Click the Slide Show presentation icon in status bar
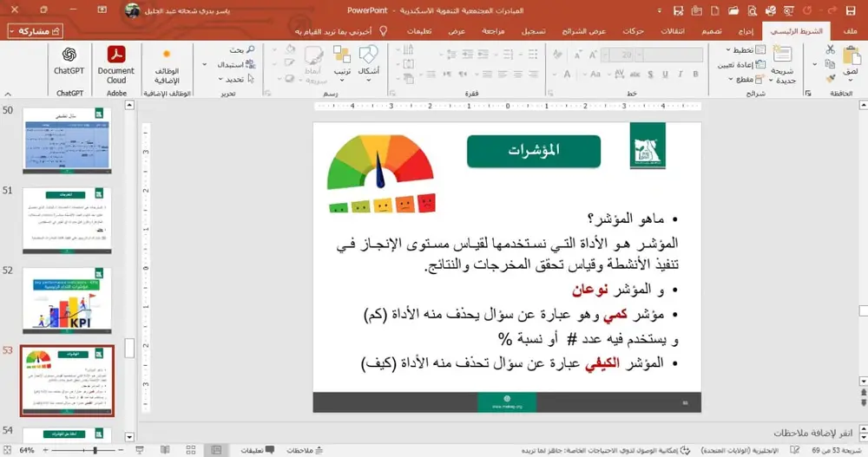868x457 pixels. pyautogui.click(x=140, y=450)
